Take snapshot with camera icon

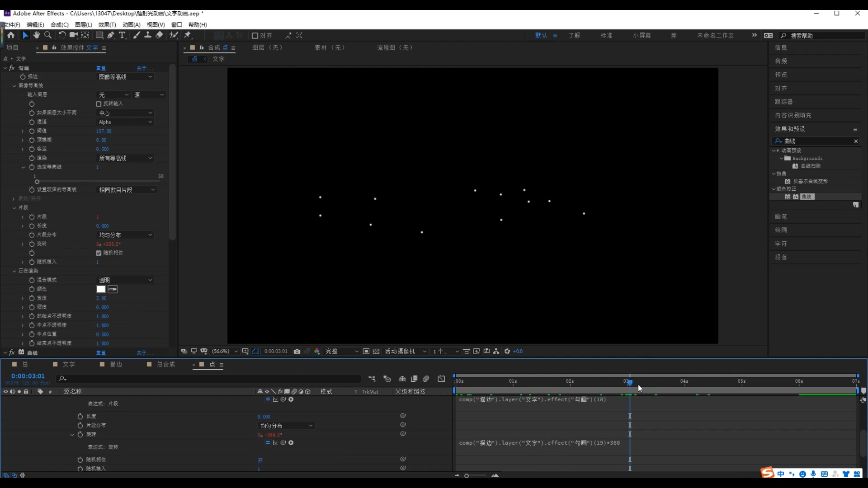(x=297, y=351)
